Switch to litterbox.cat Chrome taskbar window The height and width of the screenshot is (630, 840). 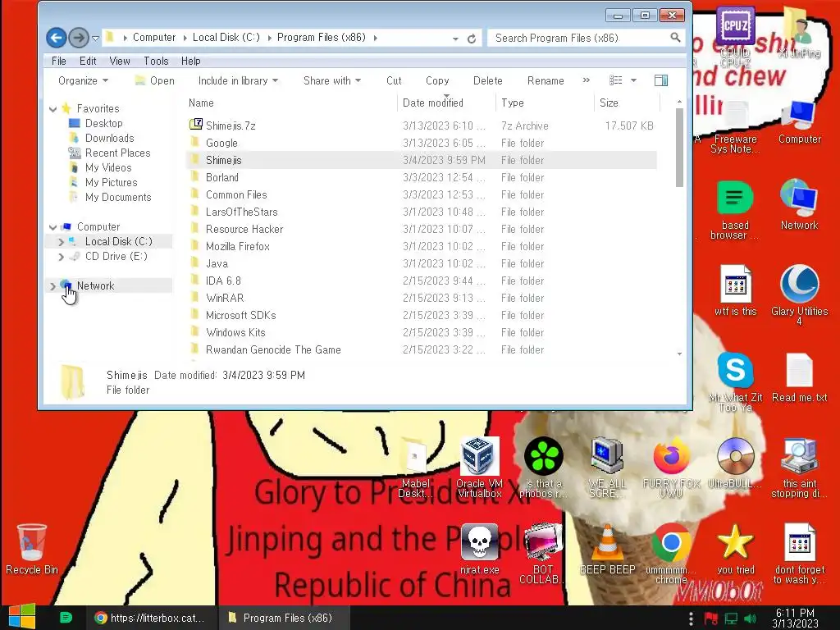(151, 618)
